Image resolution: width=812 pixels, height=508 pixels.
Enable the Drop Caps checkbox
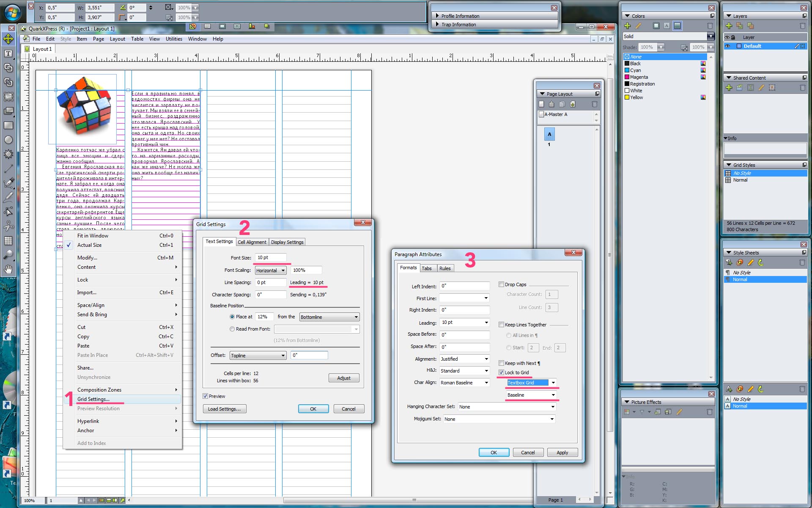(501, 284)
